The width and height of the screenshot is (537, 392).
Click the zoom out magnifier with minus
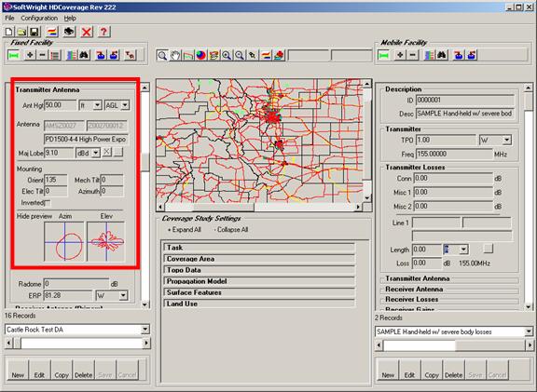coord(240,55)
